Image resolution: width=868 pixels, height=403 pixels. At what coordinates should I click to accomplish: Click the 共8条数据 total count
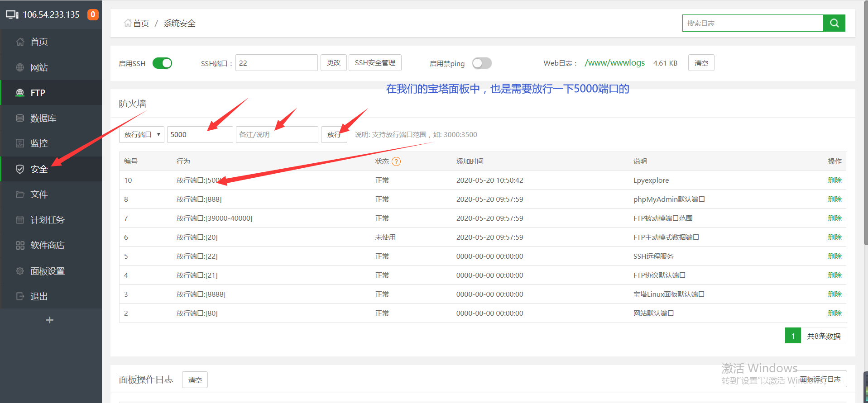(824, 336)
